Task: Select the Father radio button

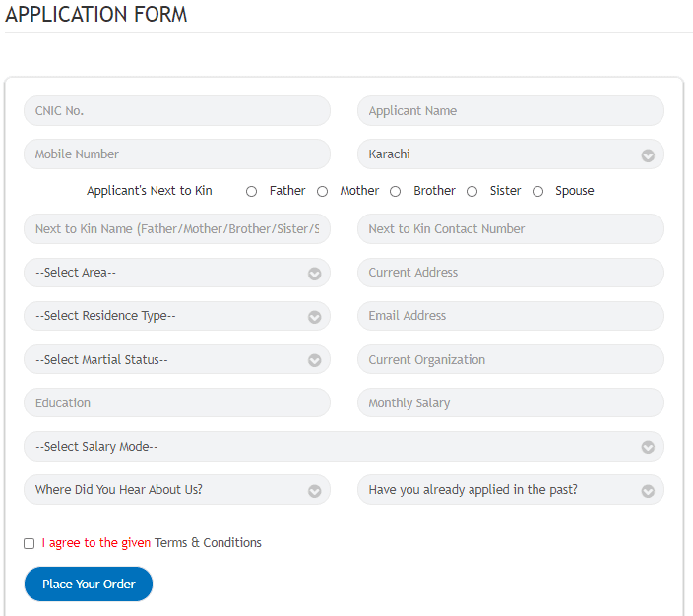Action: 252,192
